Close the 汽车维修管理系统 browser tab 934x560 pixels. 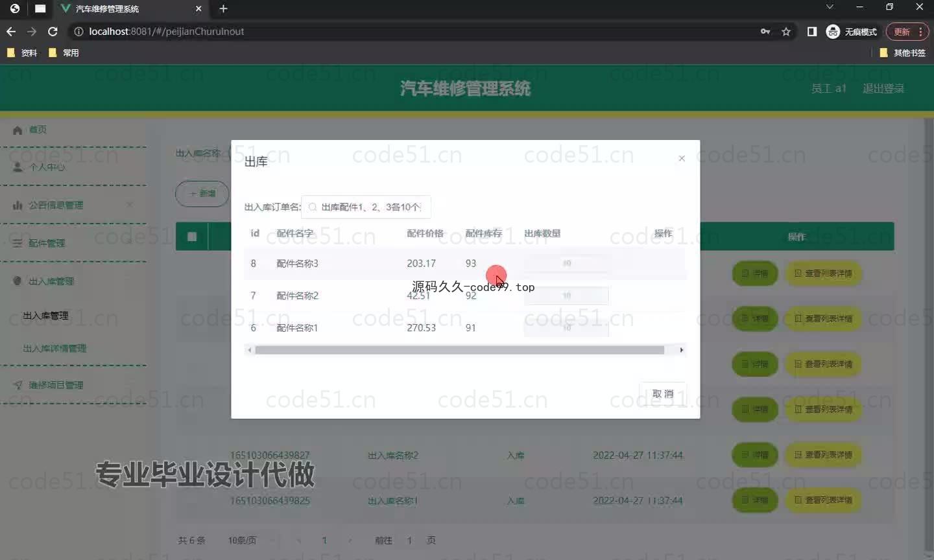[198, 9]
